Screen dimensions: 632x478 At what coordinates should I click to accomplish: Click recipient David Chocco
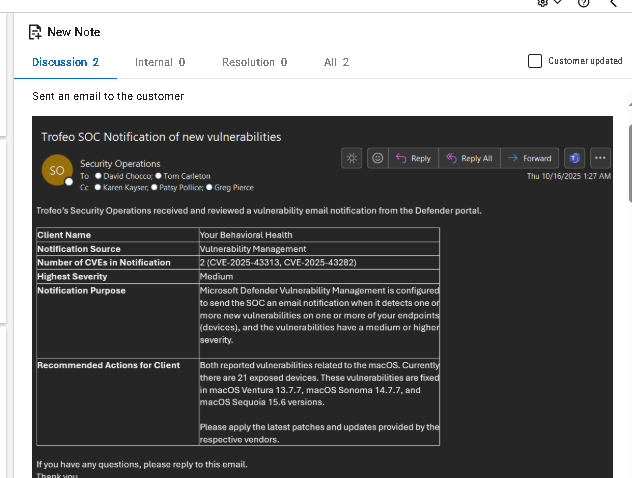tap(127, 176)
